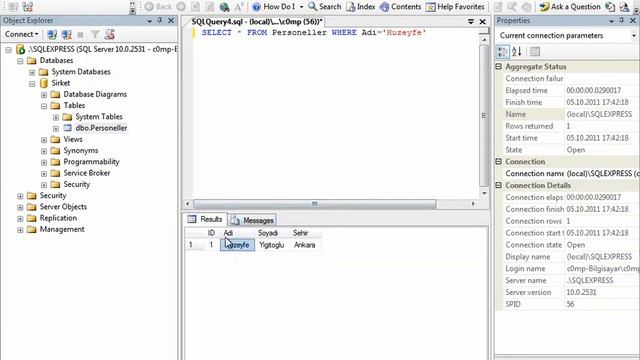This screenshot has width=640, height=360.
Task: Click Ask a Question
Action: point(570,7)
